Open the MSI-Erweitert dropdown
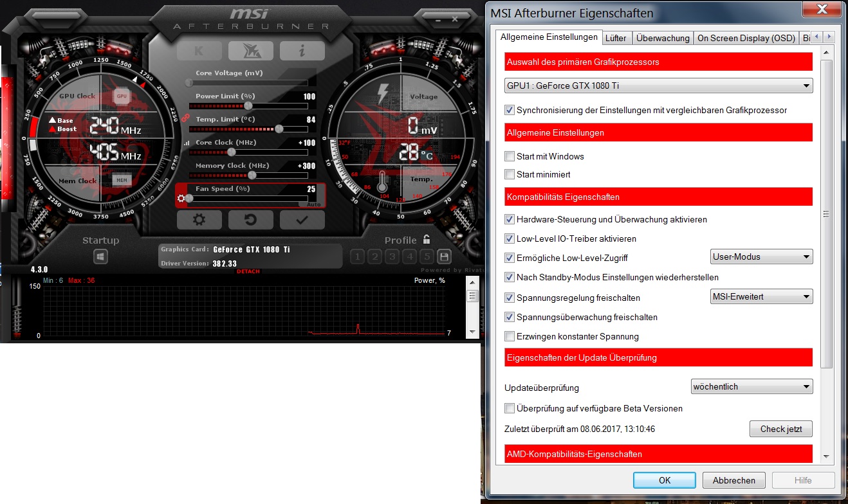The height and width of the screenshot is (504, 848). coord(761,296)
